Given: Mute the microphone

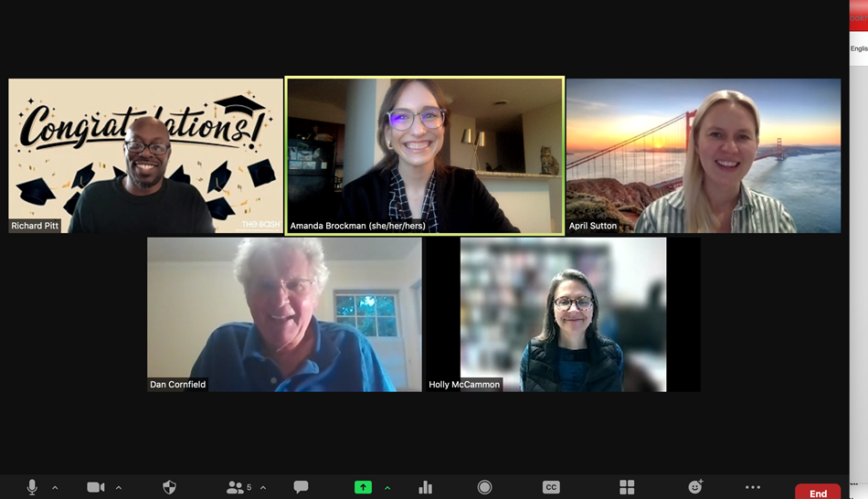Looking at the screenshot, I should [32, 487].
